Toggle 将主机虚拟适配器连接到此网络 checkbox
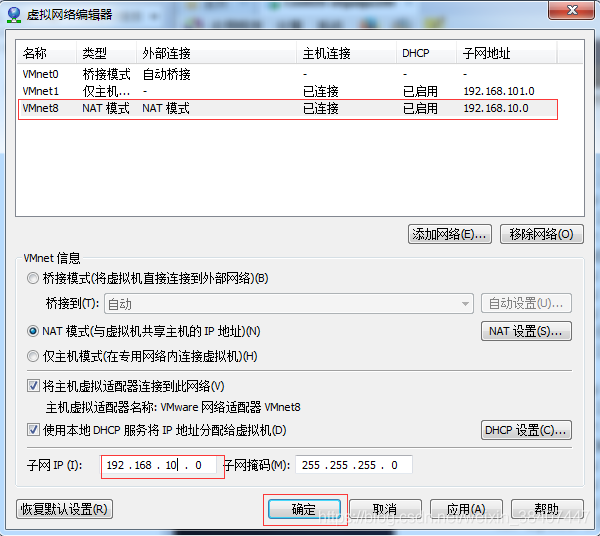Screen dimensions: 600x536 (x=33, y=386)
